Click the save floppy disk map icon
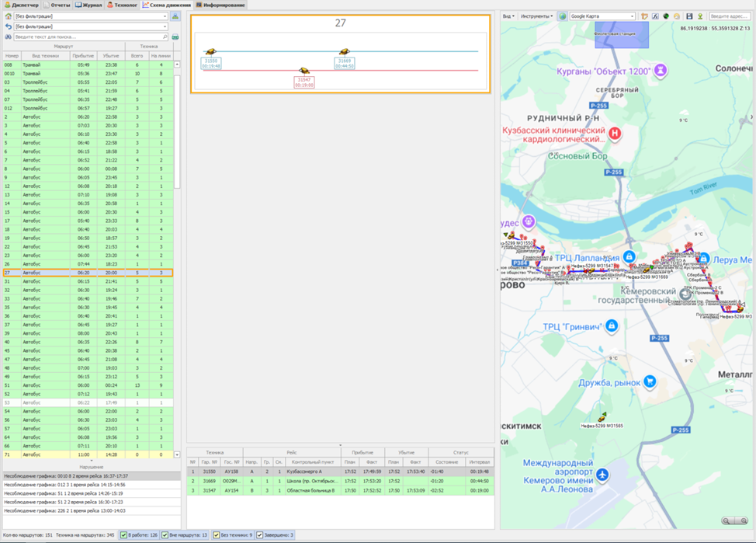The width and height of the screenshot is (756, 543). tap(688, 16)
